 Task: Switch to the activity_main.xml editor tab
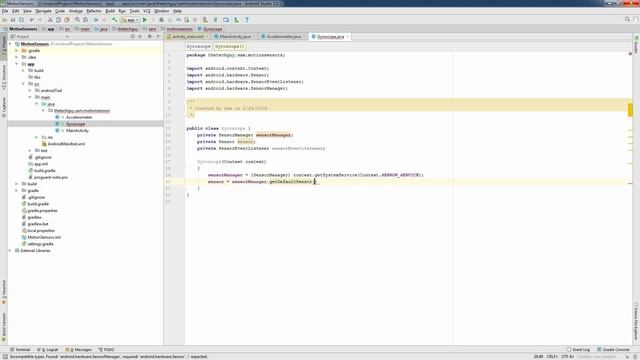pos(187,37)
